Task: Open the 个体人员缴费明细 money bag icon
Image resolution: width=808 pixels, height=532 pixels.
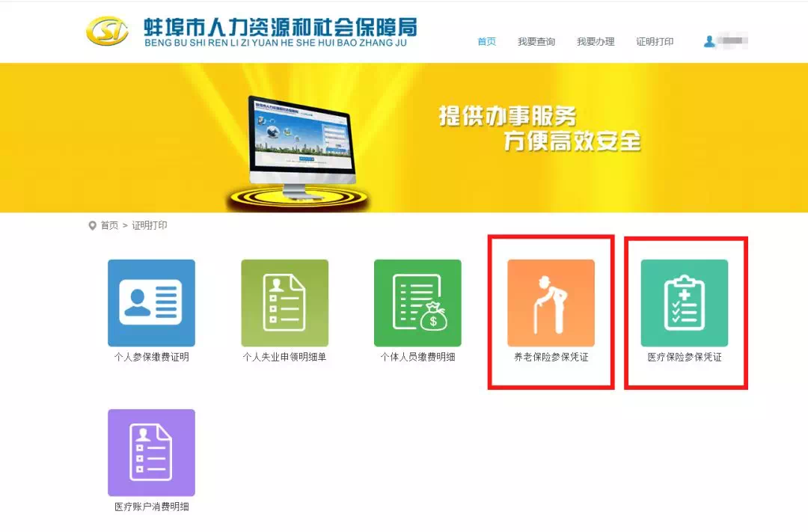Action: click(x=417, y=303)
